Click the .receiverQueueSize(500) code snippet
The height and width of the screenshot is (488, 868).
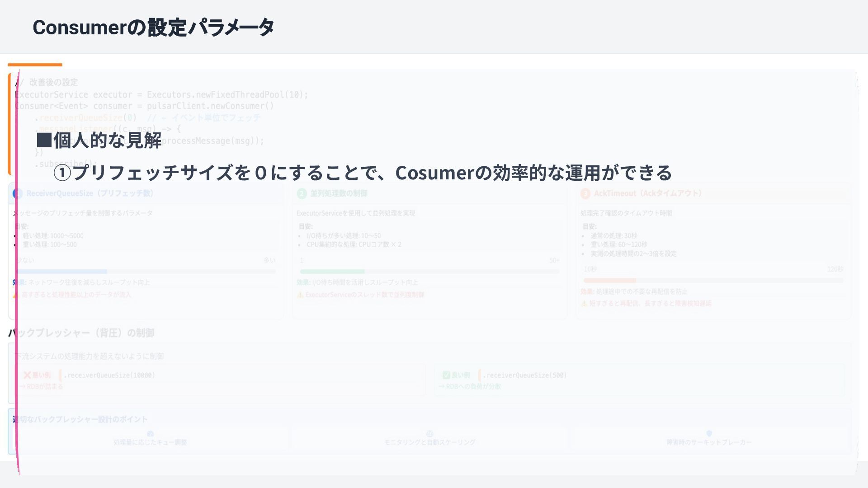pyautogui.click(x=524, y=375)
